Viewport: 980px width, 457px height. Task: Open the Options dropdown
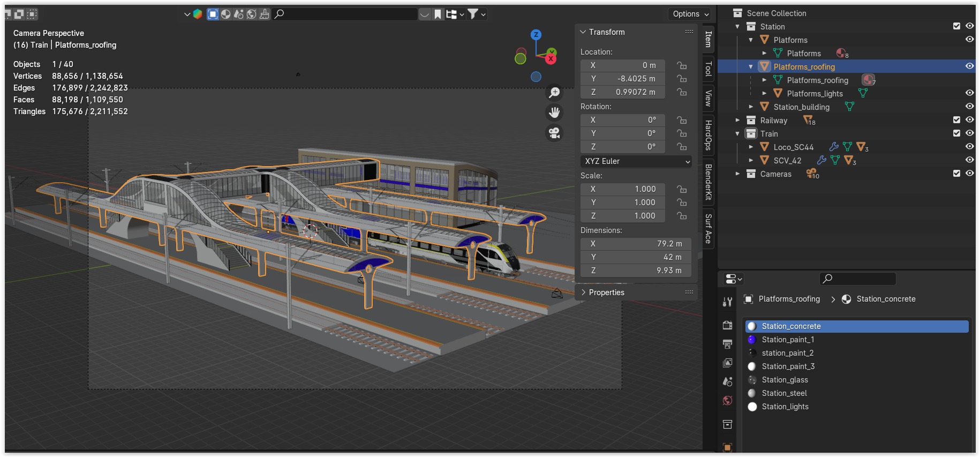tap(690, 14)
